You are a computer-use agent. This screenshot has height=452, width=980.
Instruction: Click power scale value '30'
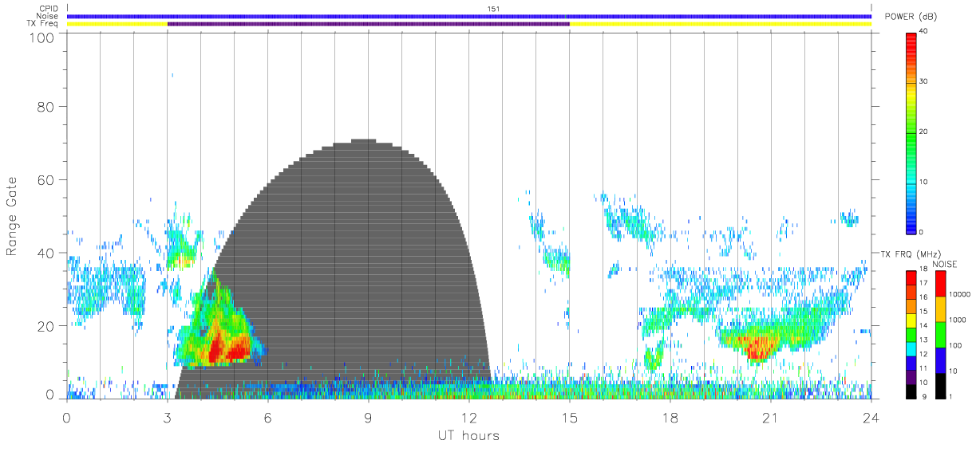pos(923,81)
